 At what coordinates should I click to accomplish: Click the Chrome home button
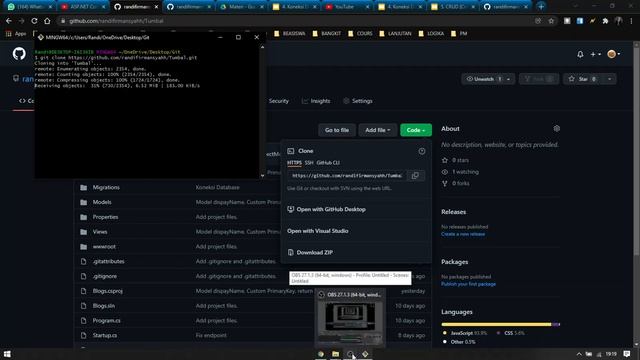(47, 21)
